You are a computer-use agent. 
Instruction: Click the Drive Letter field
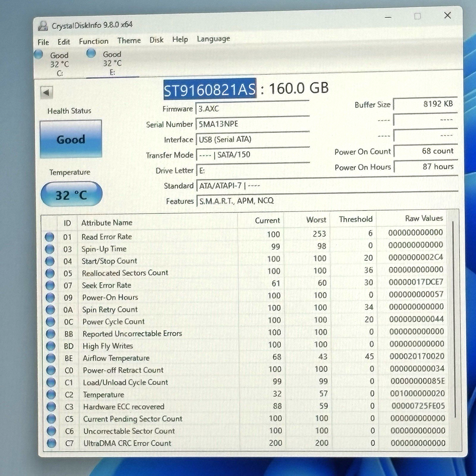coord(252,170)
